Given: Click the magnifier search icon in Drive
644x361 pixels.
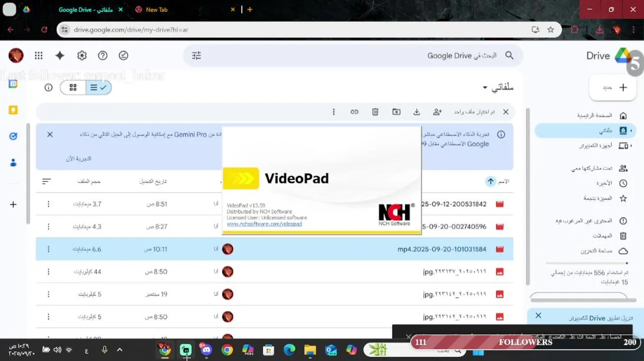Looking at the screenshot, I should pyautogui.click(x=509, y=56).
